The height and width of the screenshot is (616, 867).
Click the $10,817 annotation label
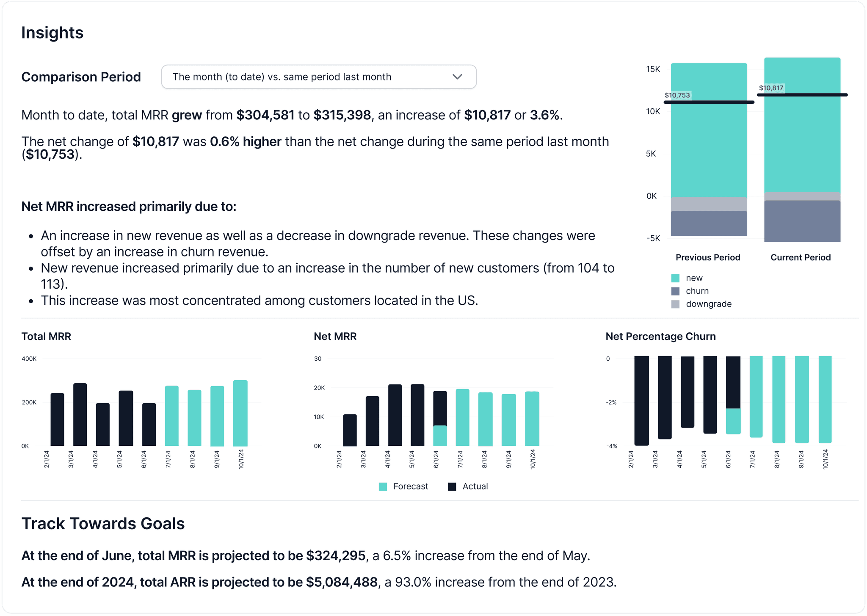tap(771, 88)
